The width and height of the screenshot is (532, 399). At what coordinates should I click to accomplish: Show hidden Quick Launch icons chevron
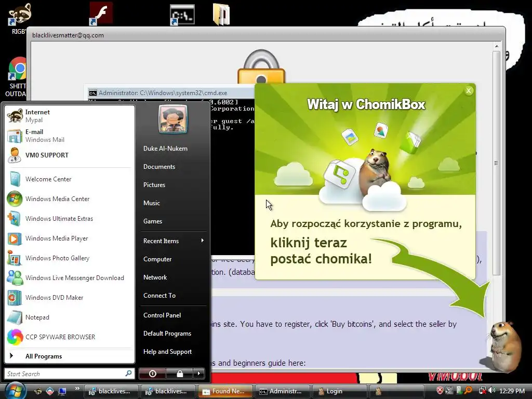point(77,389)
